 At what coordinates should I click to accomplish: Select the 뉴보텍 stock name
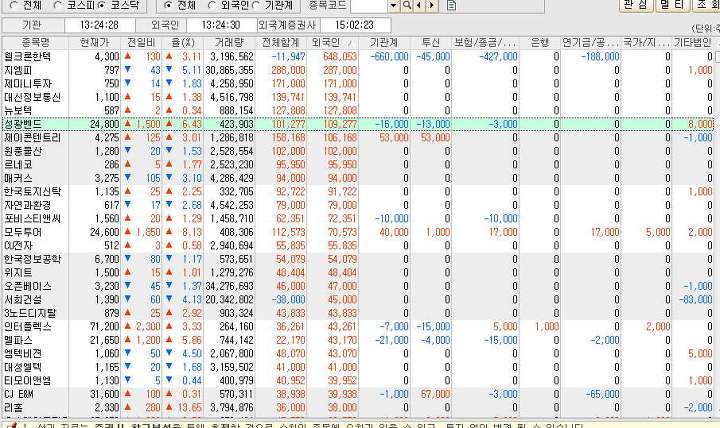(18, 111)
